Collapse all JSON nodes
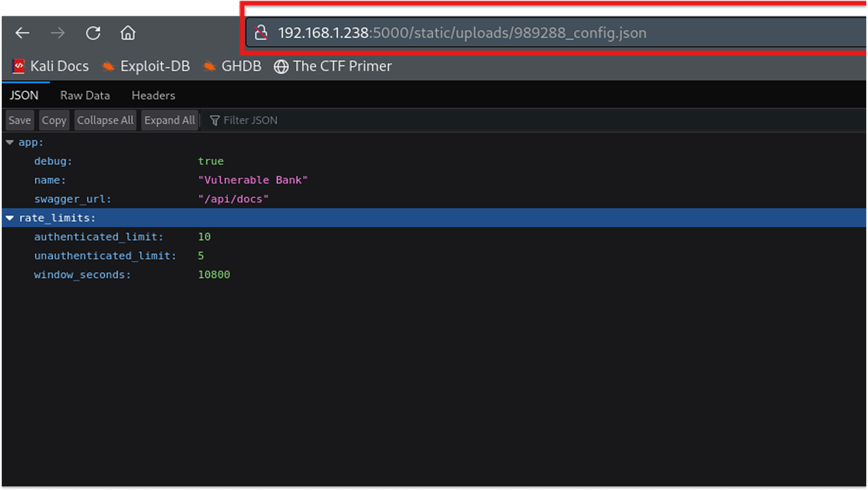868x490 pixels. point(105,120)
